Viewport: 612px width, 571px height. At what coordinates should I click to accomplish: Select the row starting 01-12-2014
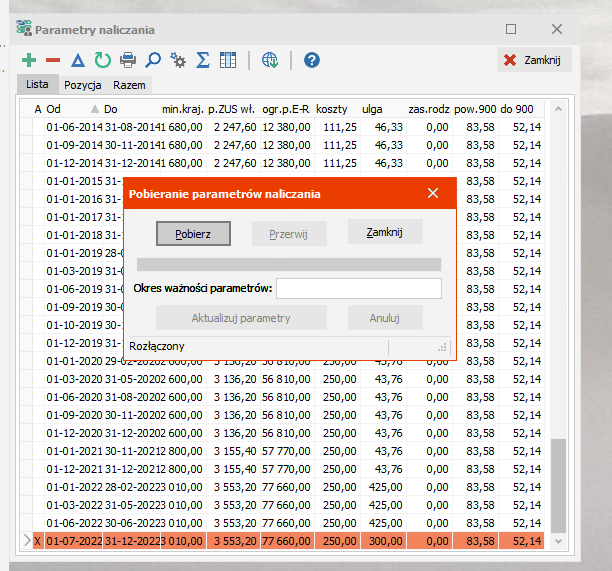click(x=283, y=163)
